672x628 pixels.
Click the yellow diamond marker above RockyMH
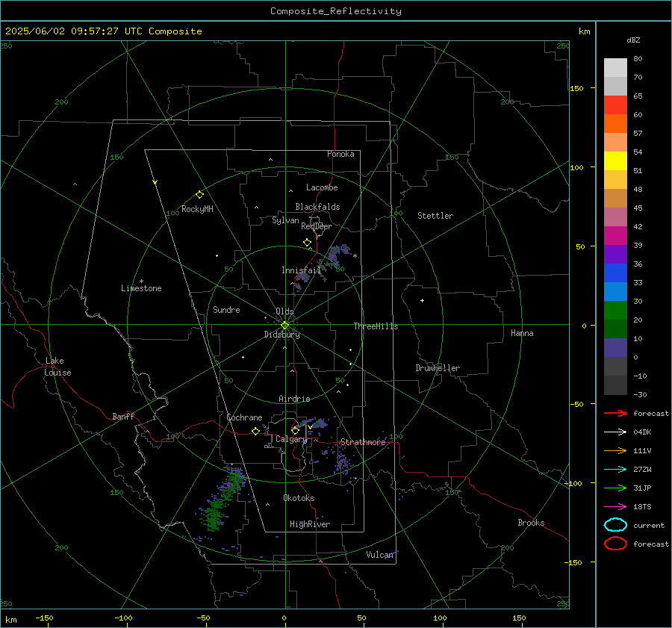(x=199, y=195)
